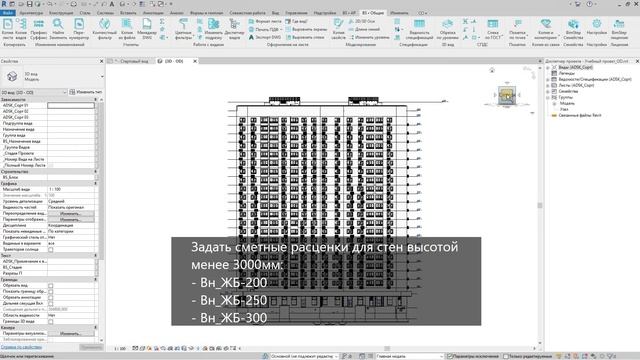Click the Экспорт DWG command

(264, 37)
